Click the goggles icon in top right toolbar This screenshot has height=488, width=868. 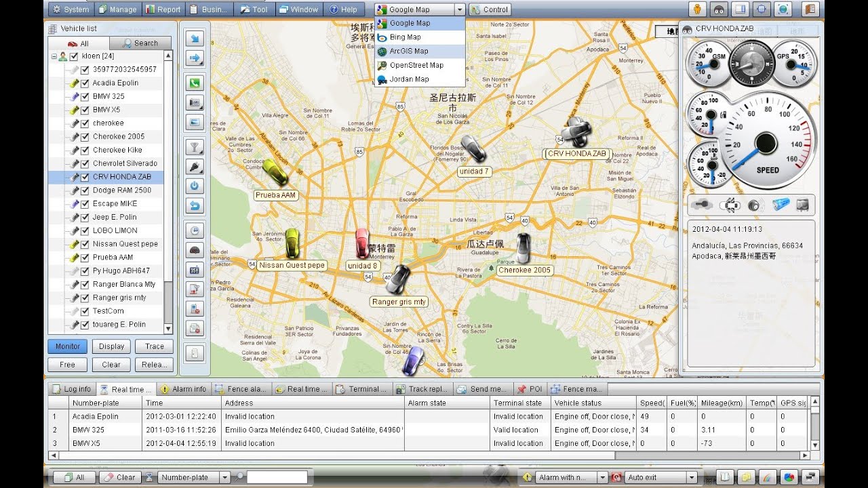pyautogui.click(x=719, y=9)
